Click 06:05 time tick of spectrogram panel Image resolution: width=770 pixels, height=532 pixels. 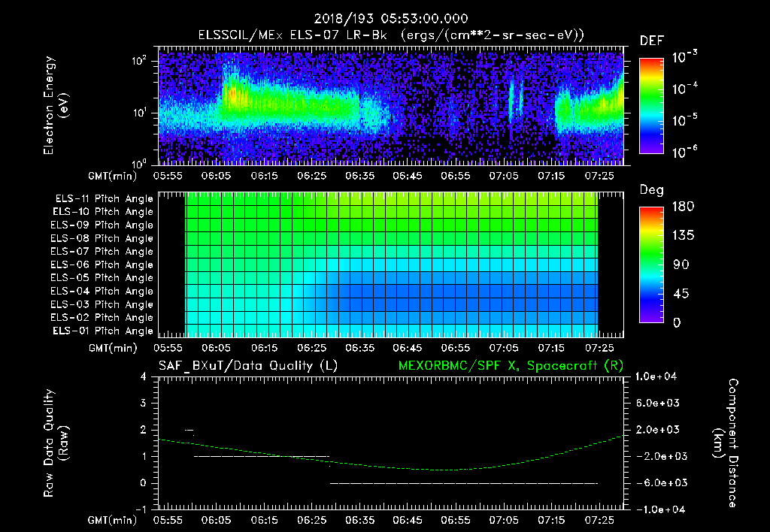pyautogui.click(x=216, y=176)
